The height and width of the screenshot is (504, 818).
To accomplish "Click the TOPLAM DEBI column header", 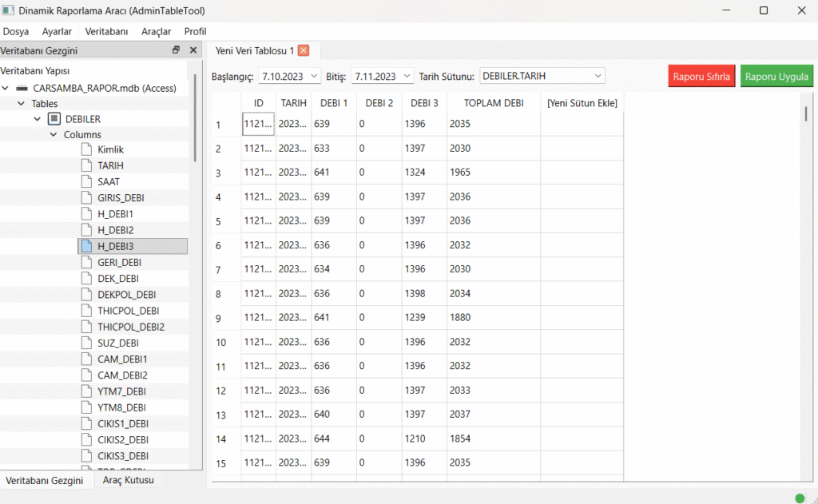I will [x=493, y=103].
